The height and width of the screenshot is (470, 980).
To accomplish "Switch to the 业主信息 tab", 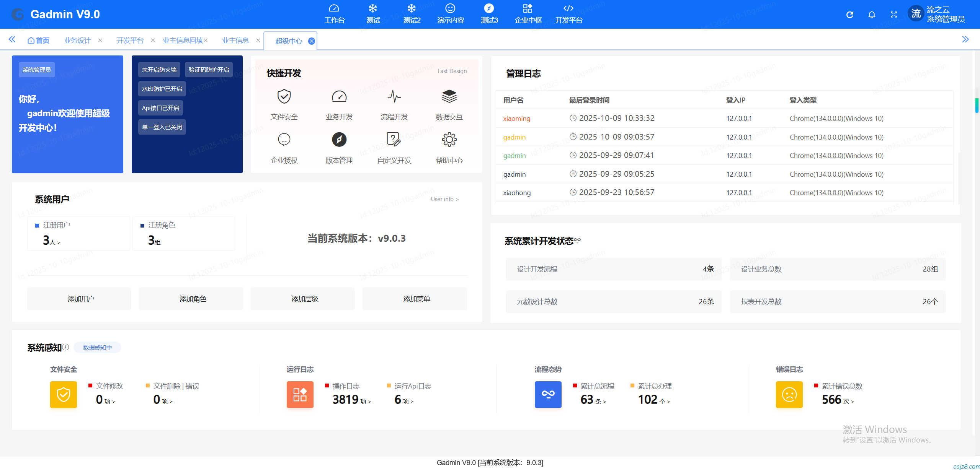I will pos(235,40).
